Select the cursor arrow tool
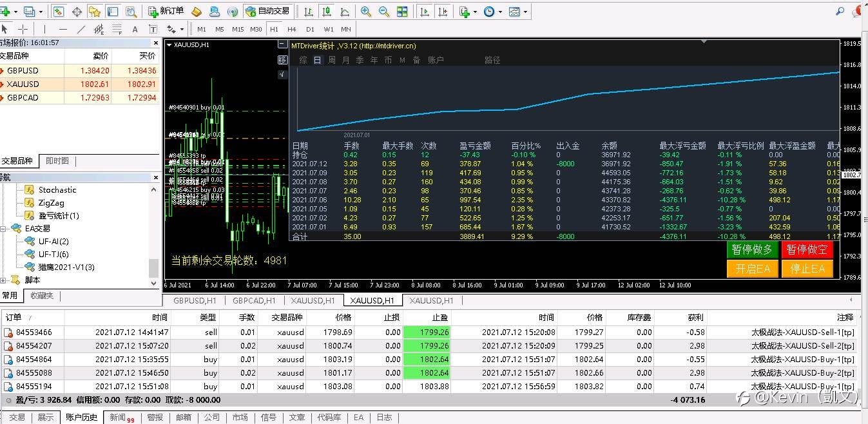This screenshot has height=424, width=868. point(5,29)
